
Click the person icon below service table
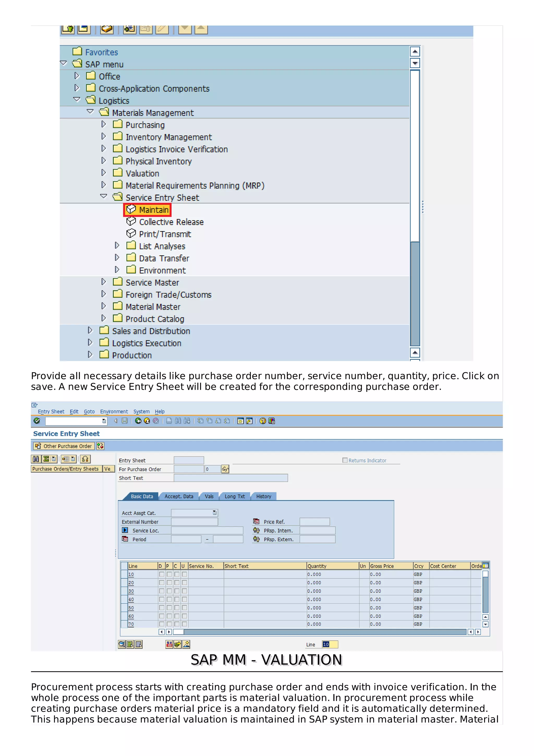click(186, 644)
